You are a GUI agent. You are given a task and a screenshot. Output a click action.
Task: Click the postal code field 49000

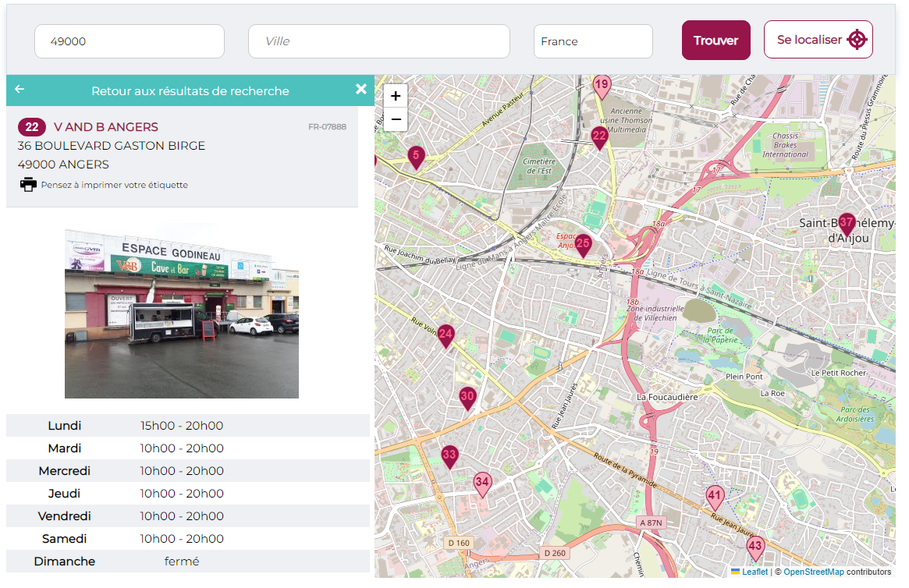pyautogui.click(x=130, y=41)
